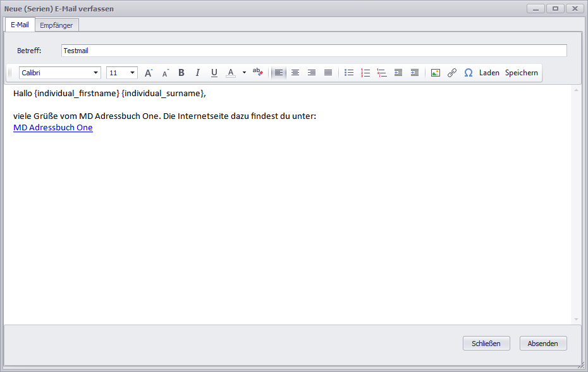Click into the Betreff subject field
Viewport: 588px width, 372px height.
click(314, 51)
